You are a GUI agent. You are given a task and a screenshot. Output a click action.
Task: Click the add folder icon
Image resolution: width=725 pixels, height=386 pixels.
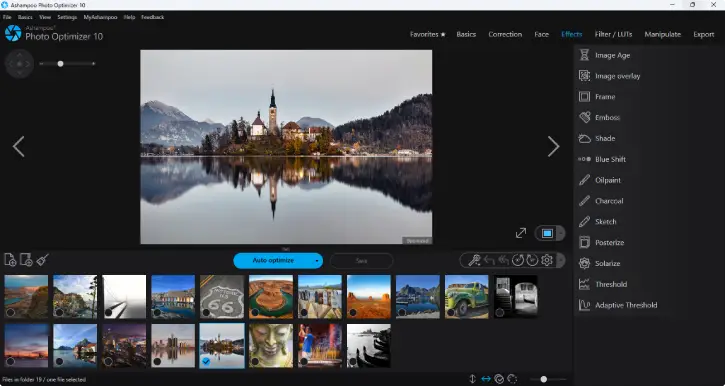tap(26, 260)
